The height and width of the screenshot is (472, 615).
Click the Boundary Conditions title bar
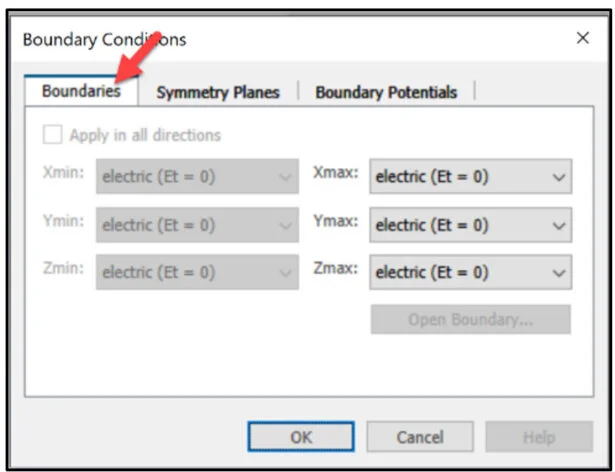coord(250,39)
